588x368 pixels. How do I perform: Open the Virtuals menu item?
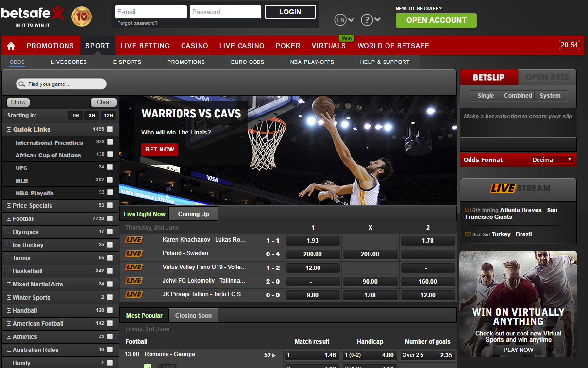(329, 46)
